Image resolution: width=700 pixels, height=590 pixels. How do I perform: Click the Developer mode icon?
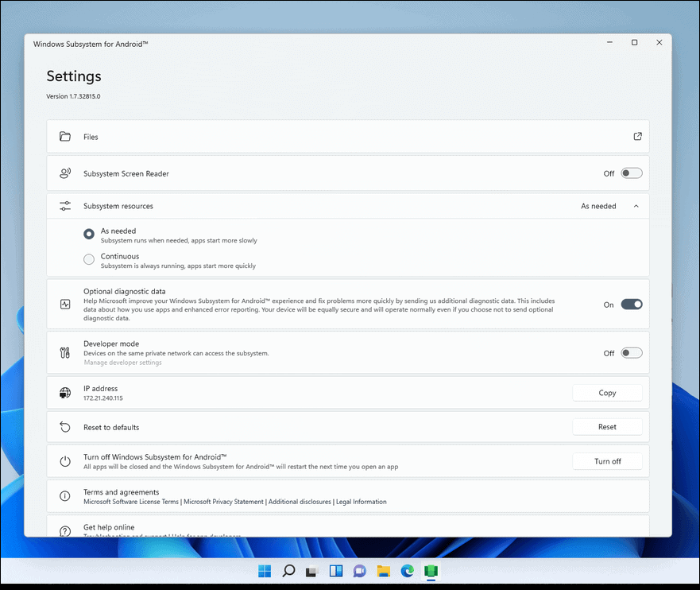point(64,352)
